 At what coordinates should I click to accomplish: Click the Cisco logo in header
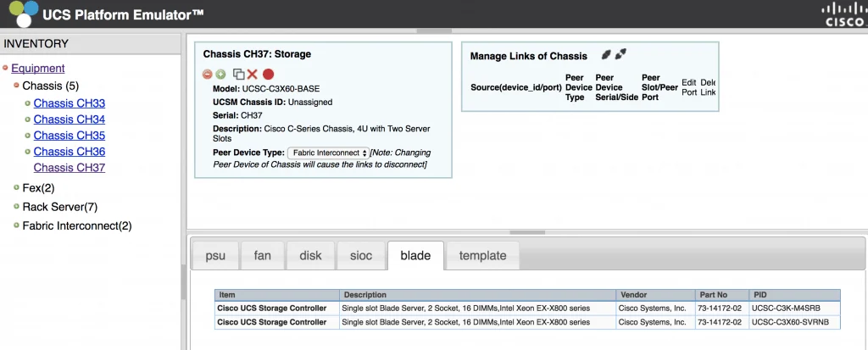click(x=844, y=14)
